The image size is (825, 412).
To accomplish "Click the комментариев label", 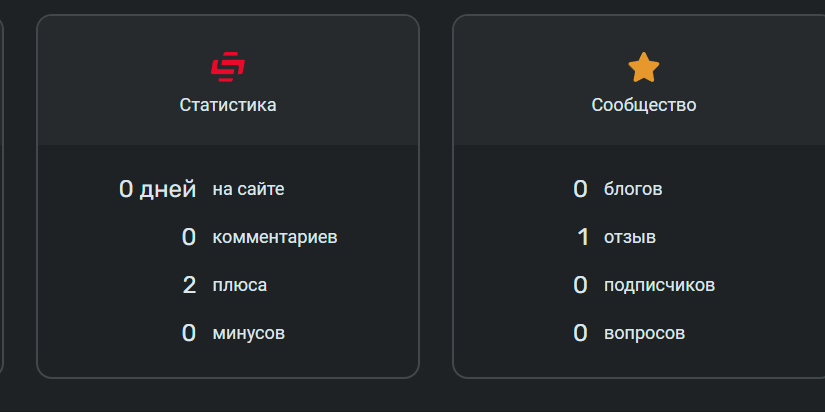I will click(x=275, y=237).
